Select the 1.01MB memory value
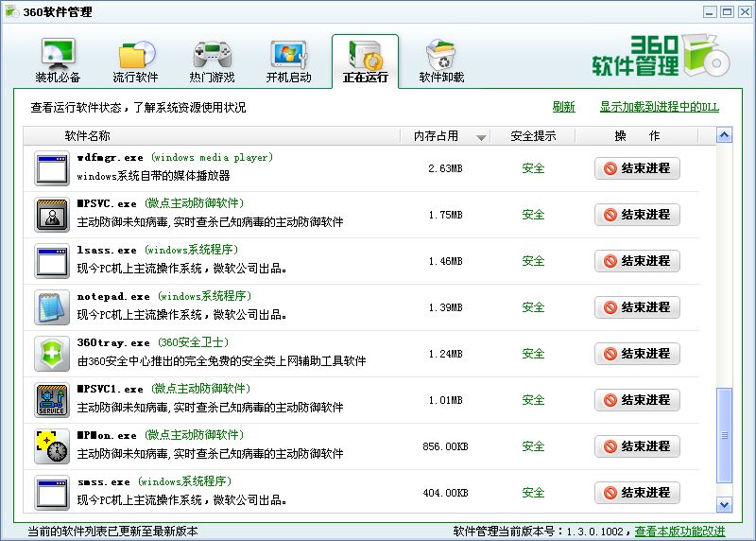Image resolution: width=756 pixels, height=541 pixels. click(445, 400)
